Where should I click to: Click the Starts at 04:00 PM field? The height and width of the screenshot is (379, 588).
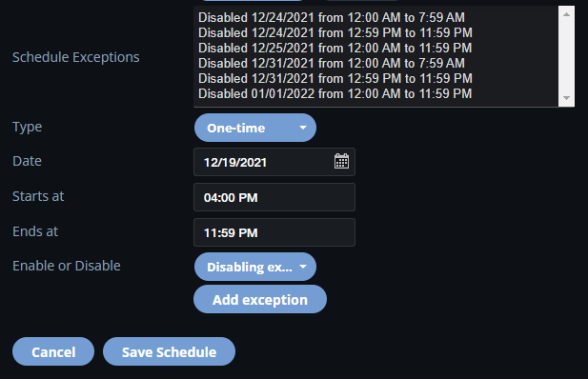coord(274,197)
